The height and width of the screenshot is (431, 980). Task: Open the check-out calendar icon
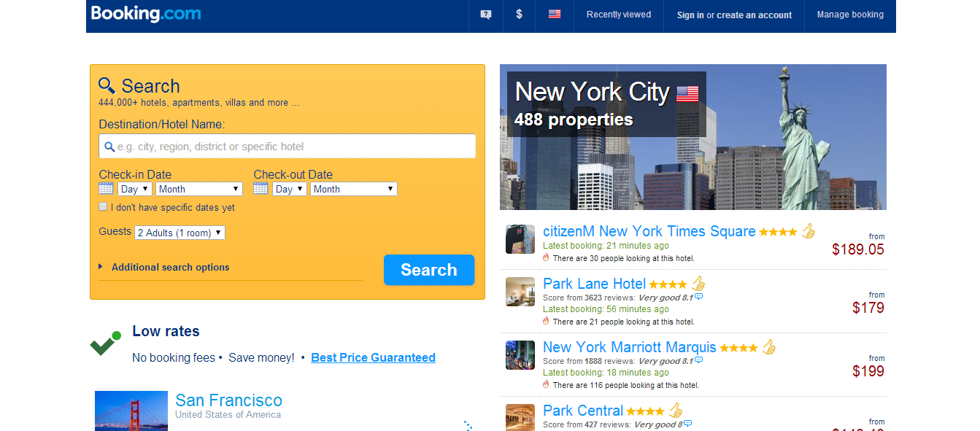click(261, 188)
